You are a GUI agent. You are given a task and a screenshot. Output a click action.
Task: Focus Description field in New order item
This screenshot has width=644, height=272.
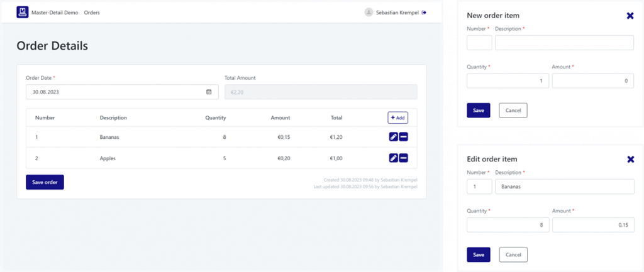[564, 43]
